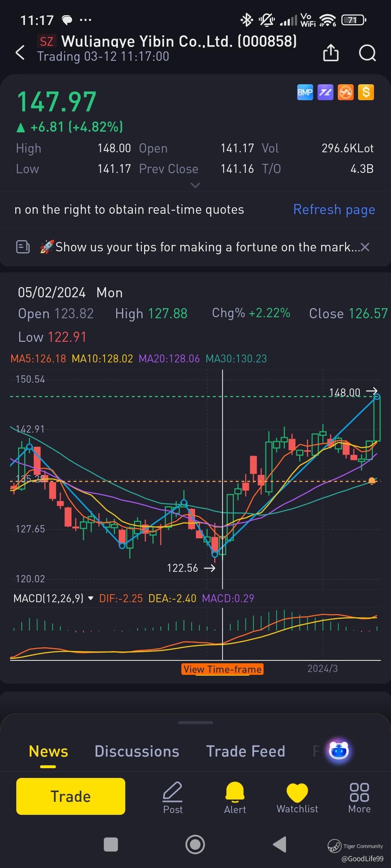Switch to Trade Feed tab

tap(245, 751)
